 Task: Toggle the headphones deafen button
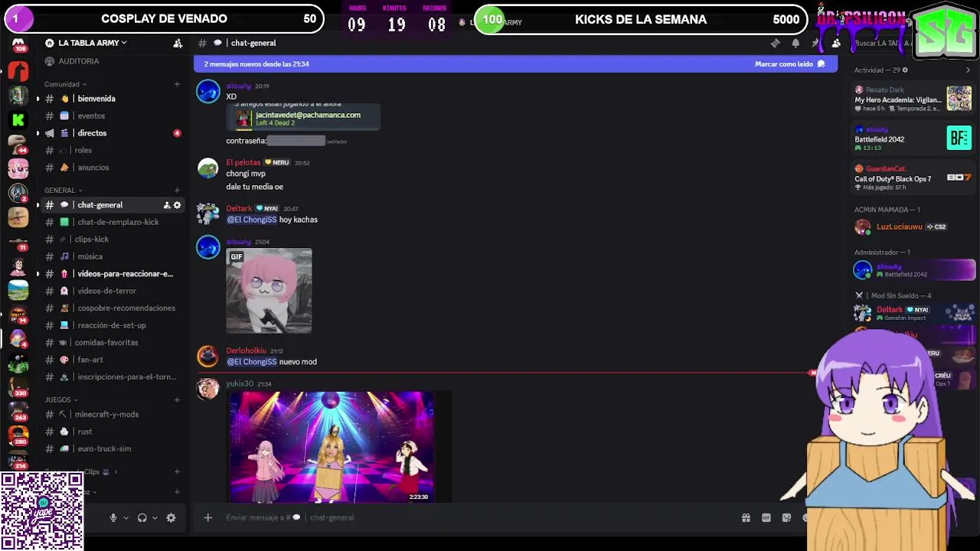[142, 518]
